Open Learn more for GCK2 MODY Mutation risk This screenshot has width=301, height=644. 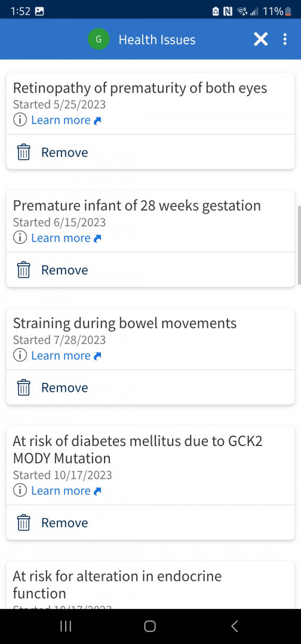(66, 490)
